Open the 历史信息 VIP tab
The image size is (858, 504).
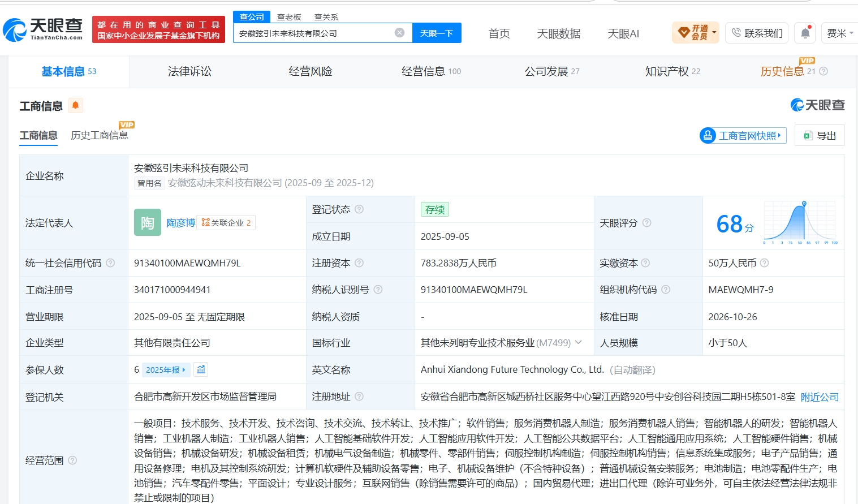click(787, 71)
